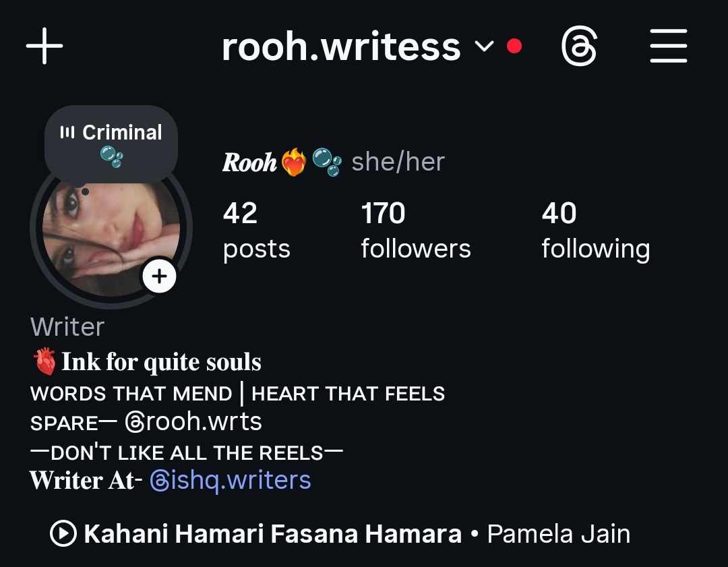
Task: Open the Threads icon in the header
Action: click(578, 46)
